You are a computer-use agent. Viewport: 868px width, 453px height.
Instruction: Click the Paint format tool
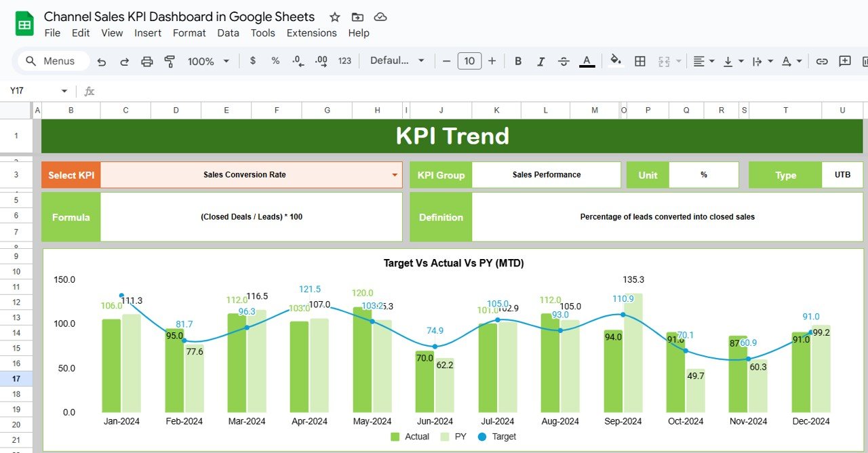(x=170, y=61)
